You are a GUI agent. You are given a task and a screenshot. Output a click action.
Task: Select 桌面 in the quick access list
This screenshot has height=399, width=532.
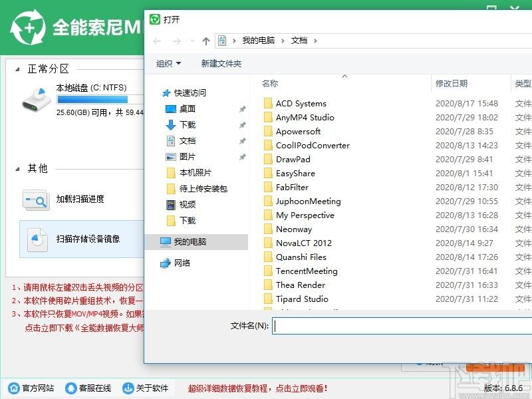(x=188, y=108)
